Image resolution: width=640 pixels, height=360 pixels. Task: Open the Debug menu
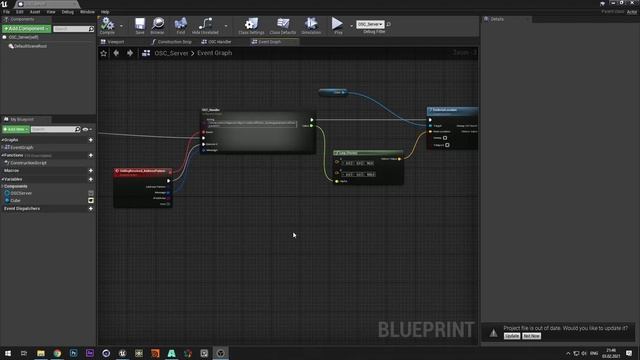(67, 12)
